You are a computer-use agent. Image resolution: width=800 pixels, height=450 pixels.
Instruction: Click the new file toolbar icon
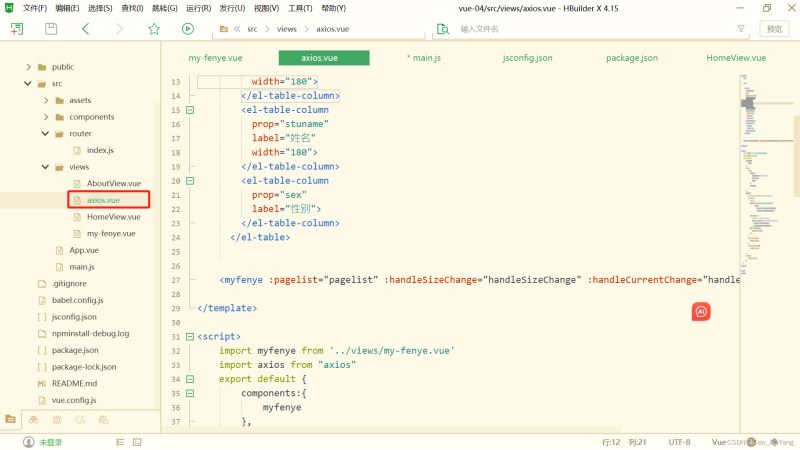(x=17, y=29)
